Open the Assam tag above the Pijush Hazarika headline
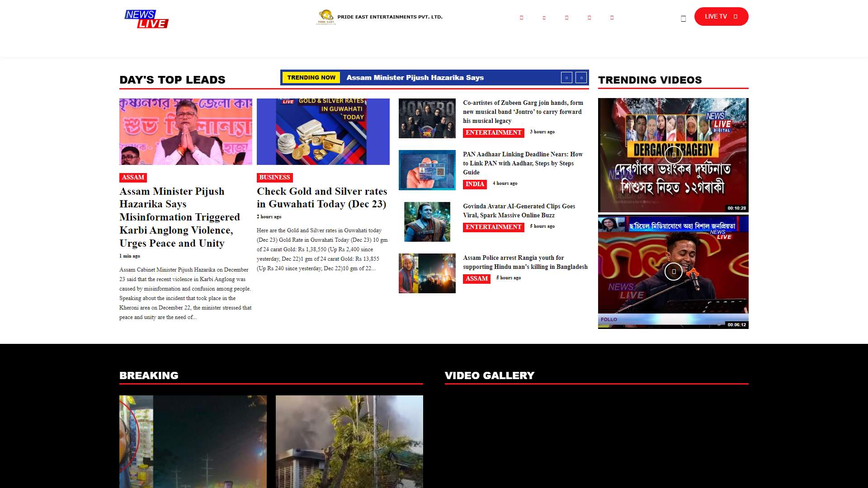Viewport: 868px width, 488px height. point(133,178)
